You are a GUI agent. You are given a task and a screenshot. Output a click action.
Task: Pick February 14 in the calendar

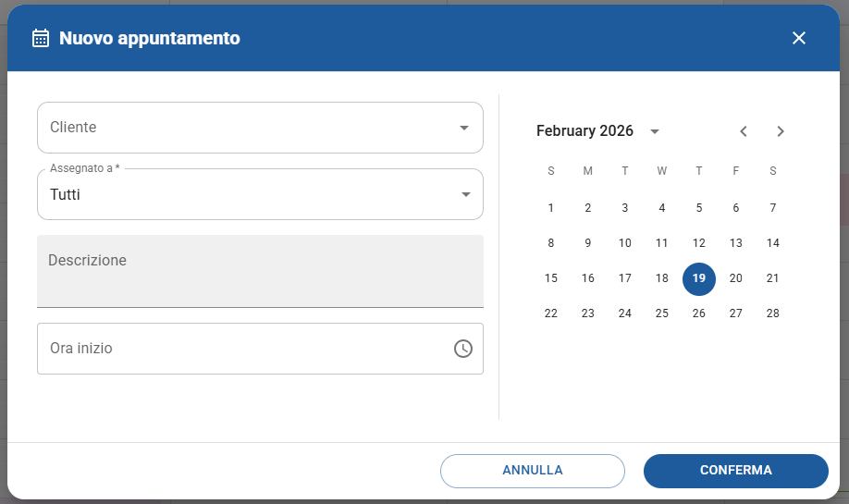773,243
